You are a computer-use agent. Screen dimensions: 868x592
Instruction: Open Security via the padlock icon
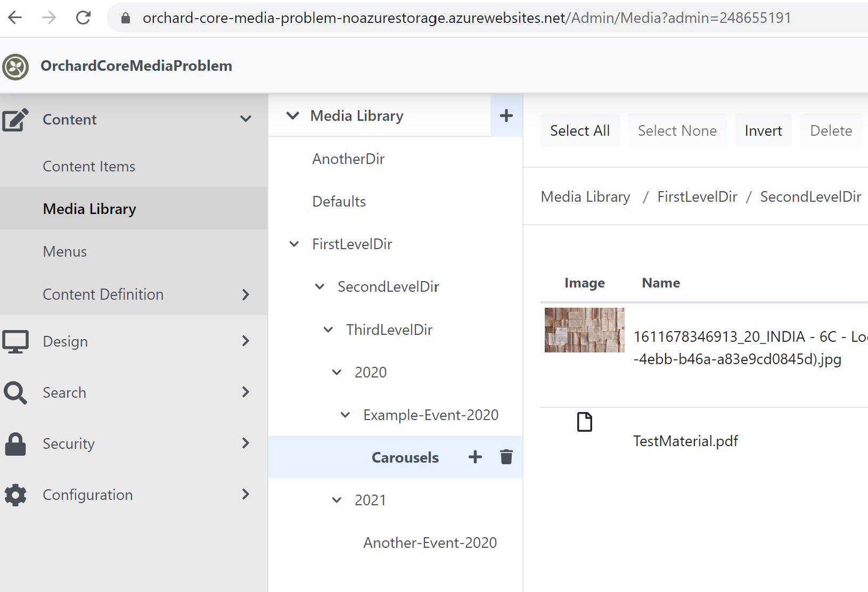[x=15, y=443]
